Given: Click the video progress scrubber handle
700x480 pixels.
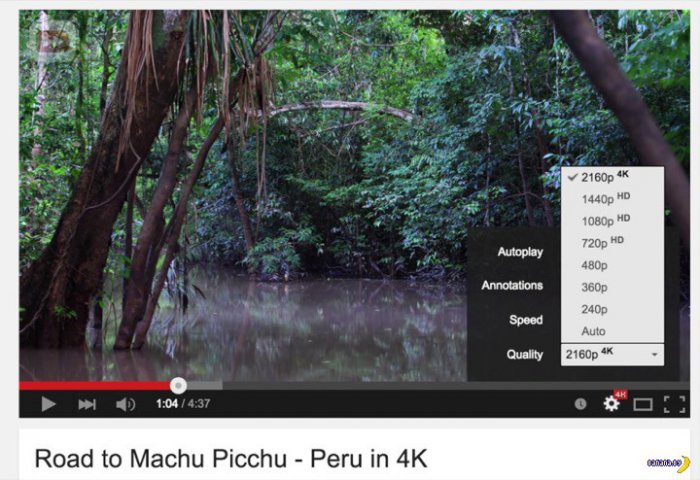Looking at the screenshot, I should coord(178,385).
